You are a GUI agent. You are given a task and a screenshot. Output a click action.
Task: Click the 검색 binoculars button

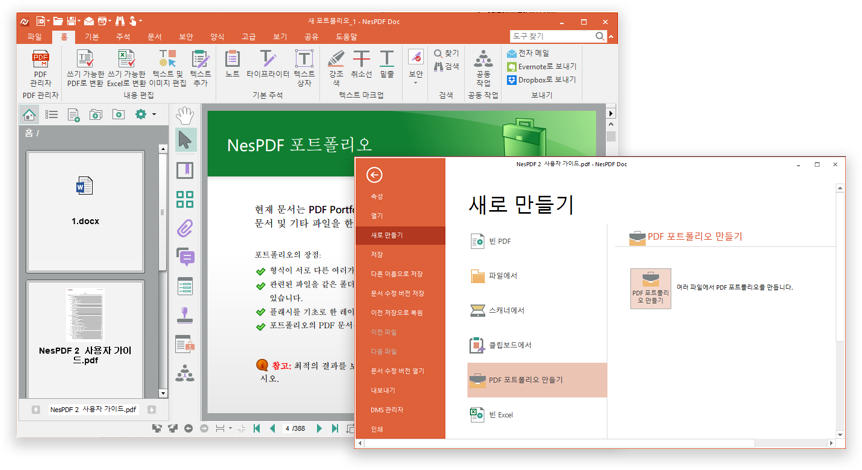click(446, 67)
